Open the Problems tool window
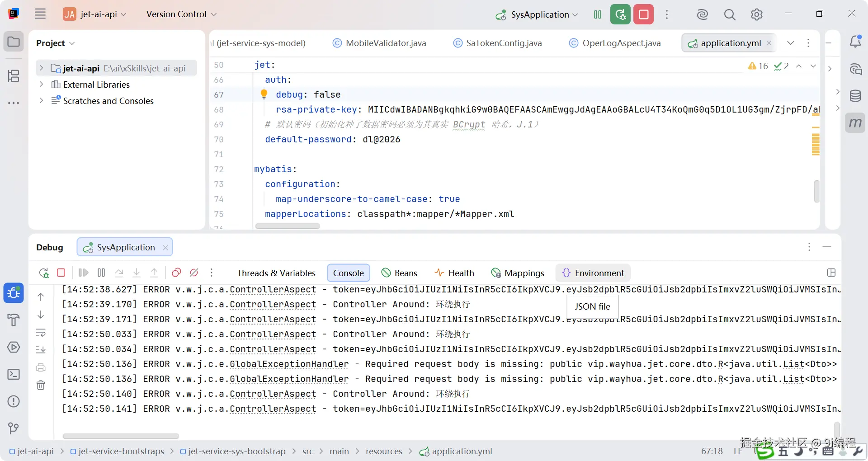 14,401
